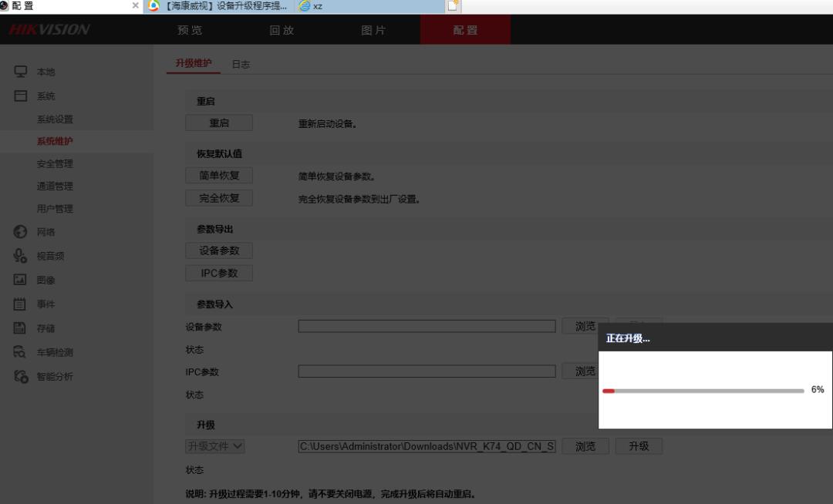Export device parameters via 设备参数 button
Viewport: 833px width, 504px height.
pyautogui.click(x=218, y=250)
